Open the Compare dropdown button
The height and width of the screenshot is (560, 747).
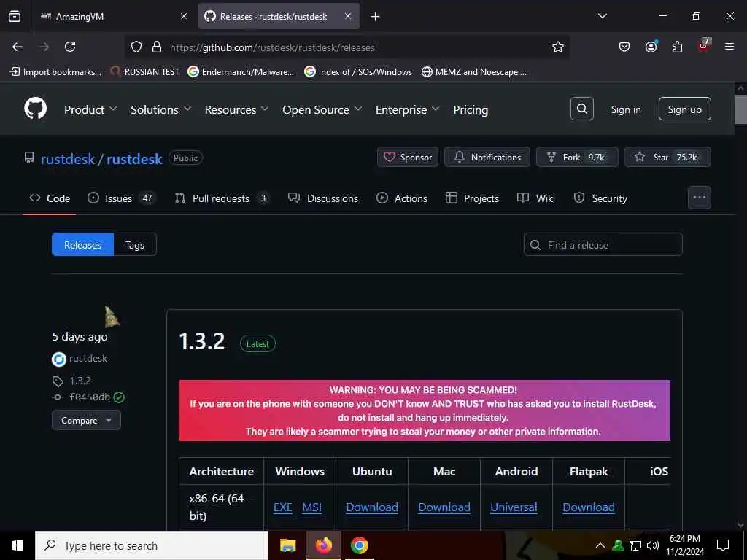tap(86, 421)
